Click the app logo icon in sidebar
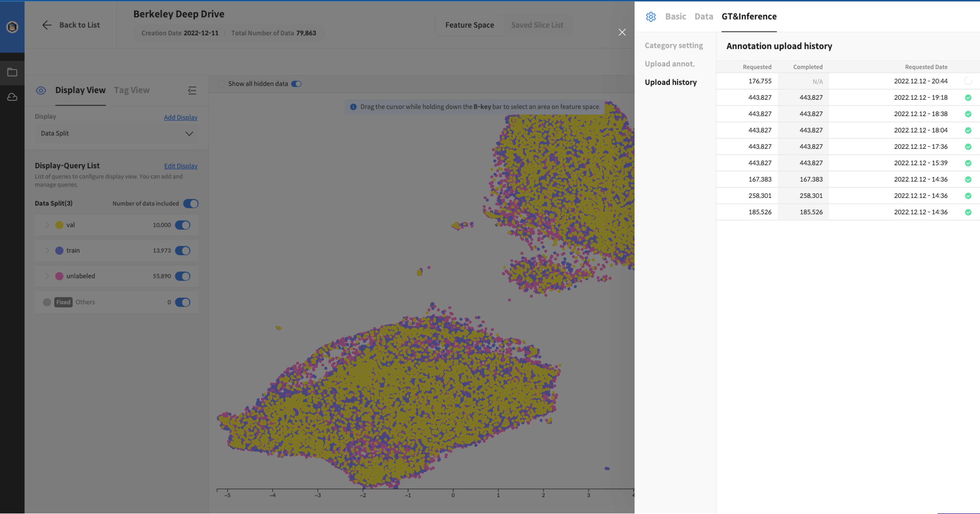 click(x=12, y=27)
